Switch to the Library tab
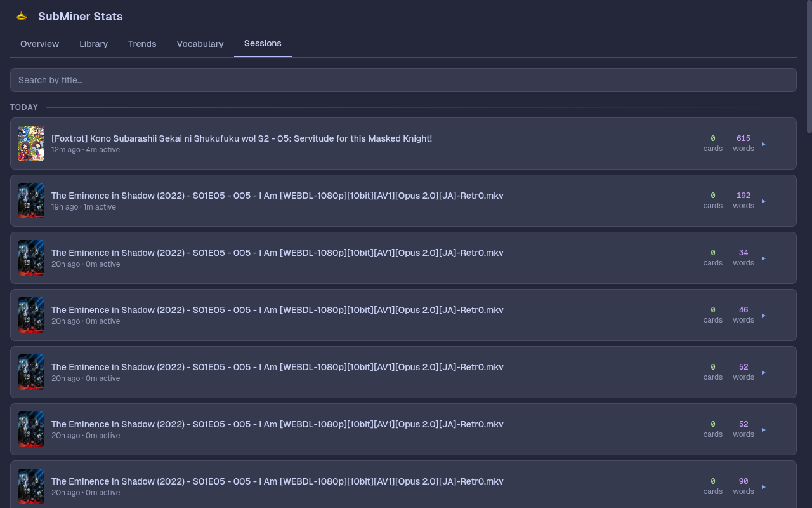This screenshot has width=812, height=508. point(93,44)
